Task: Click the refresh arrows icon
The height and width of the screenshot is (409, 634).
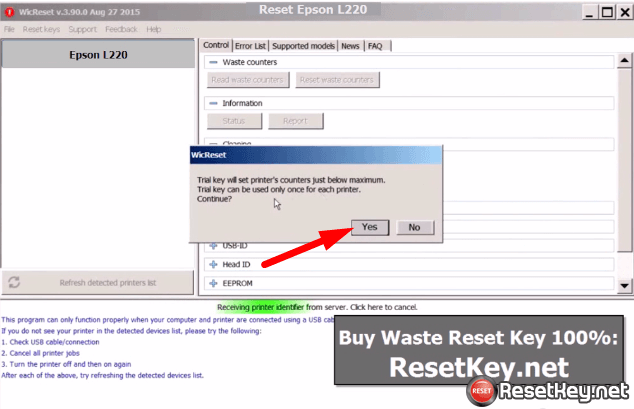Action: click(14, 282)
